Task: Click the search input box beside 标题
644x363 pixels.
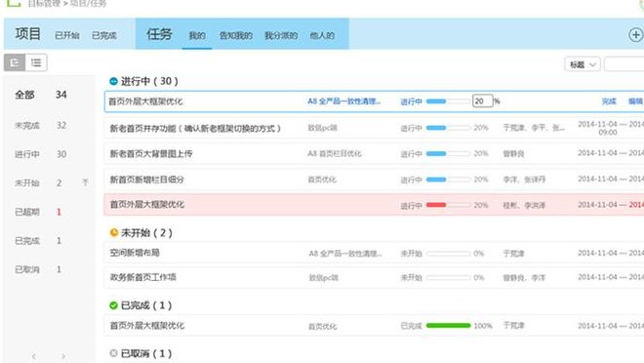Action: 624,64
